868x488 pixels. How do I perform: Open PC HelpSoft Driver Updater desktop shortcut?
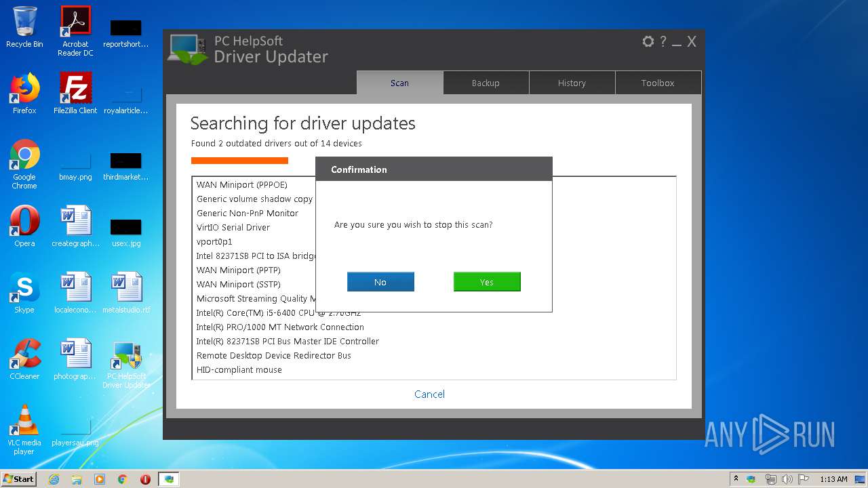[x=126, y=363]
